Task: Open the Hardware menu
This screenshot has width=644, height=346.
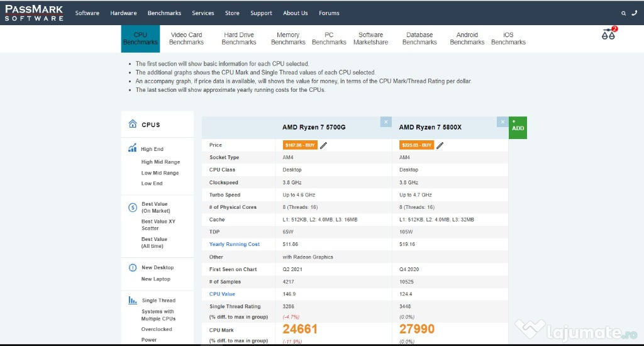Action: [x=123, y=13]
